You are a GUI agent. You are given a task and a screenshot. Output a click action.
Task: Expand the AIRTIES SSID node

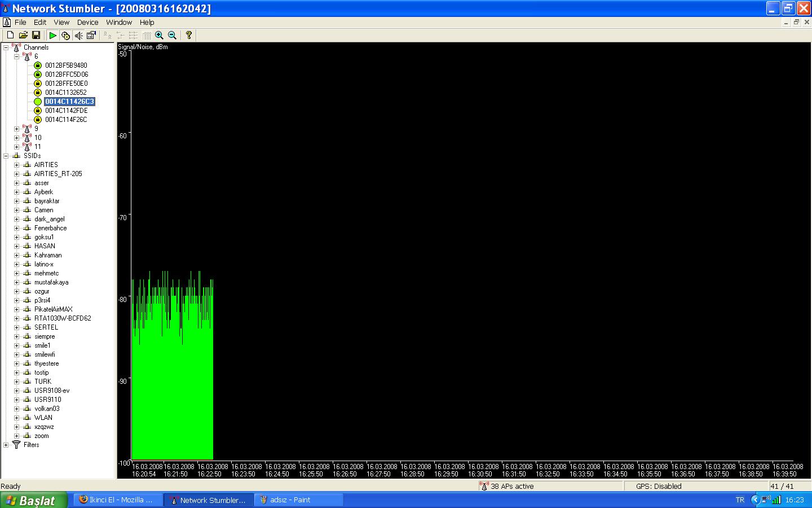[x=16, y=165]
